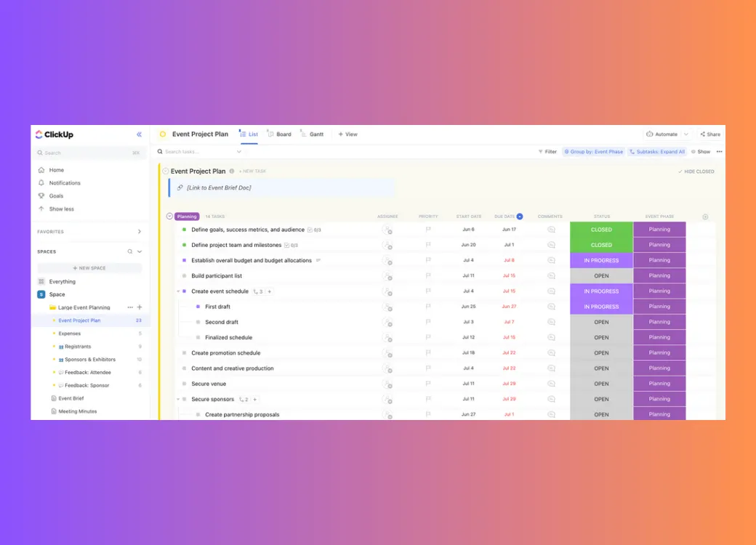Open comments for First draft task

coord(551,307)
